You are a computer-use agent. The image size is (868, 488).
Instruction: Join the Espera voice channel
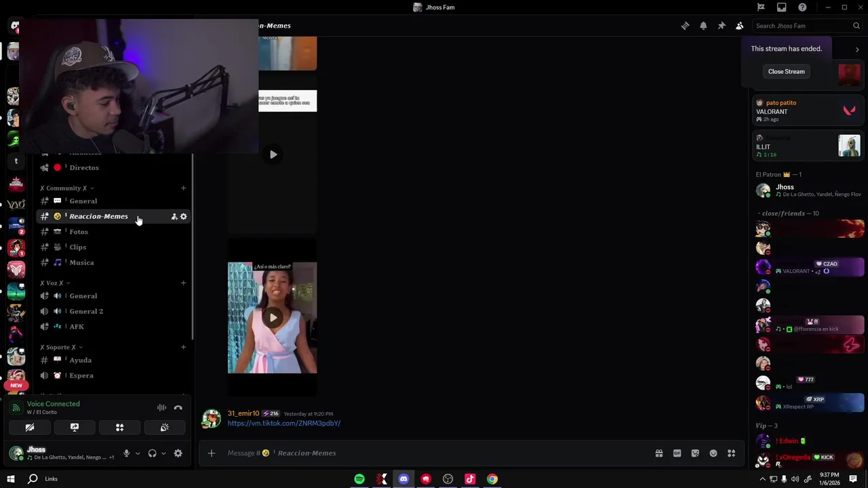112,375
